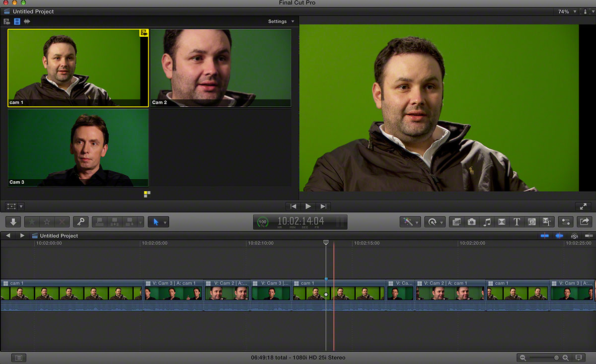The height and width of the screenshot is (364, 596).
Task: Show the media browser clips icon
Action: pos(456,222)
